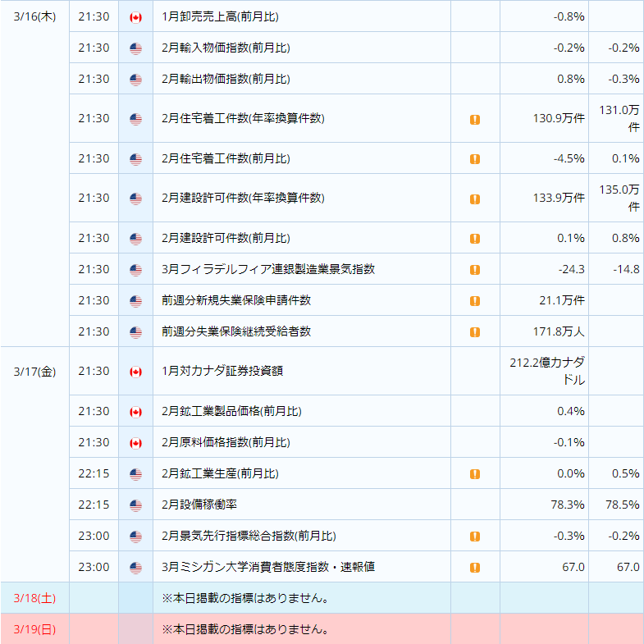This screenshot has width=644, height=644.
Task: Click indicator name 2月鉱工業製品価格(前月比)
Action: (231, 412)
